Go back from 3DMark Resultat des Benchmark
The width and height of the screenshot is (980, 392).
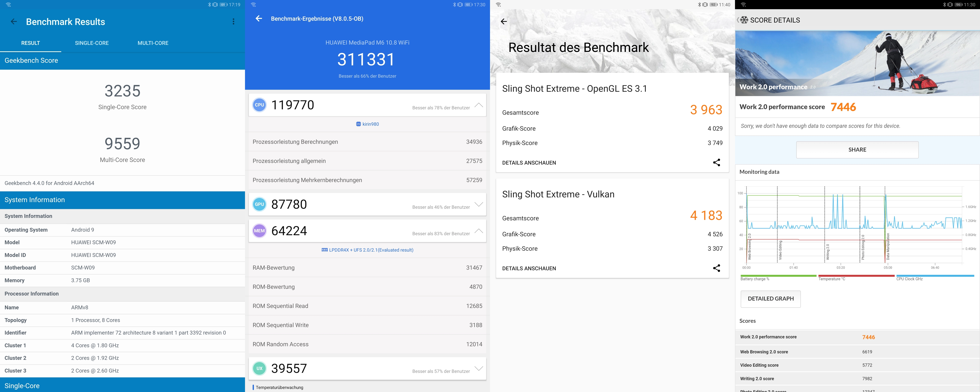point(504,22)
